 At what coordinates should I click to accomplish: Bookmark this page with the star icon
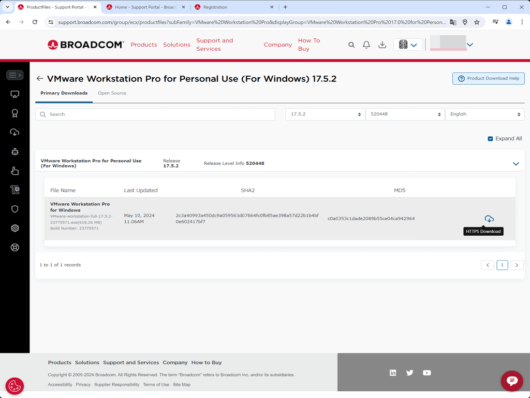pyautogui.click(x=477, y=22)
